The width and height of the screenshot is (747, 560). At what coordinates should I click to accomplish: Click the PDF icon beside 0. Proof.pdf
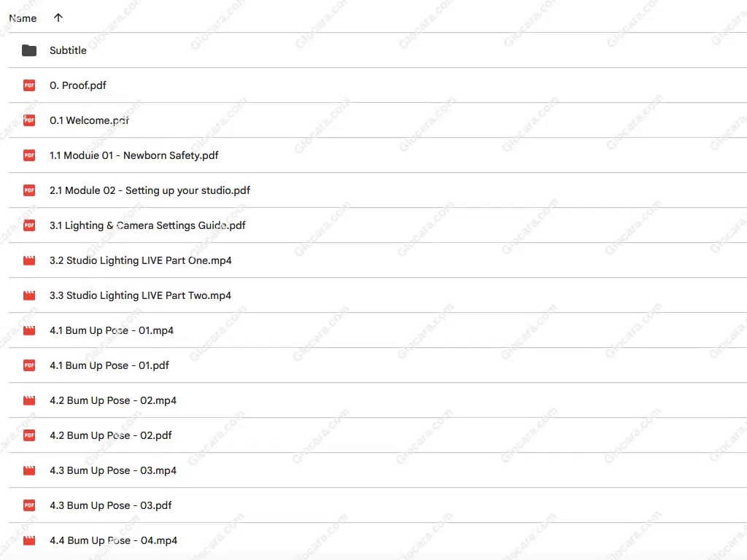tap(29, 85)
